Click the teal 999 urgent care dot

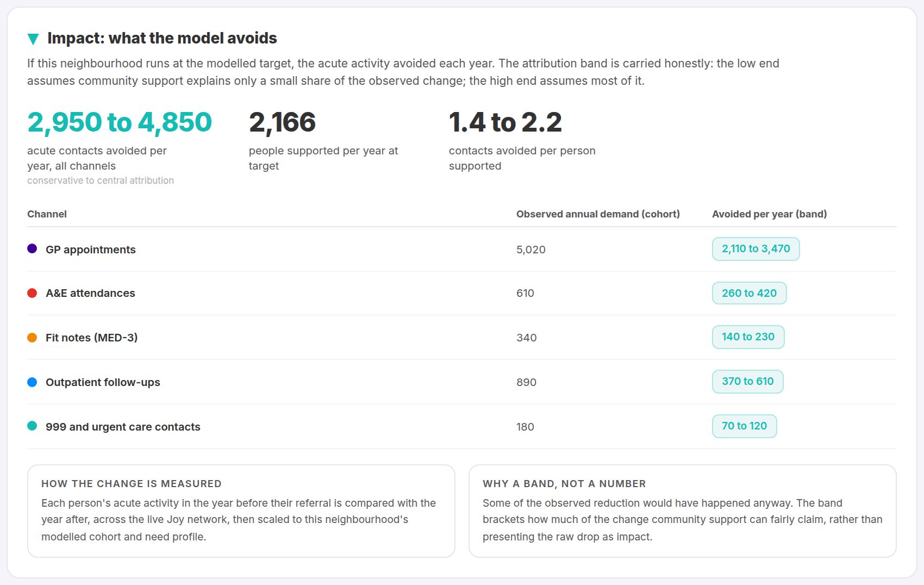[x=32, y=426]
